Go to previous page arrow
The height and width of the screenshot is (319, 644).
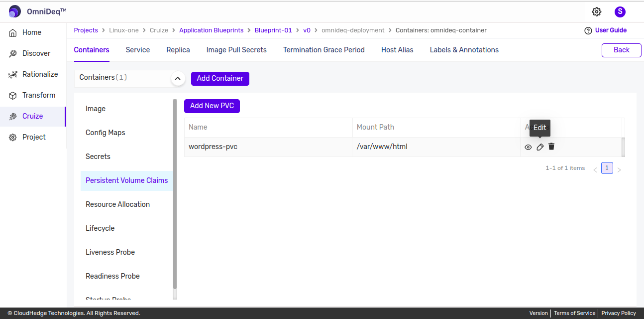pyautogui.click(x=595, y=170)
